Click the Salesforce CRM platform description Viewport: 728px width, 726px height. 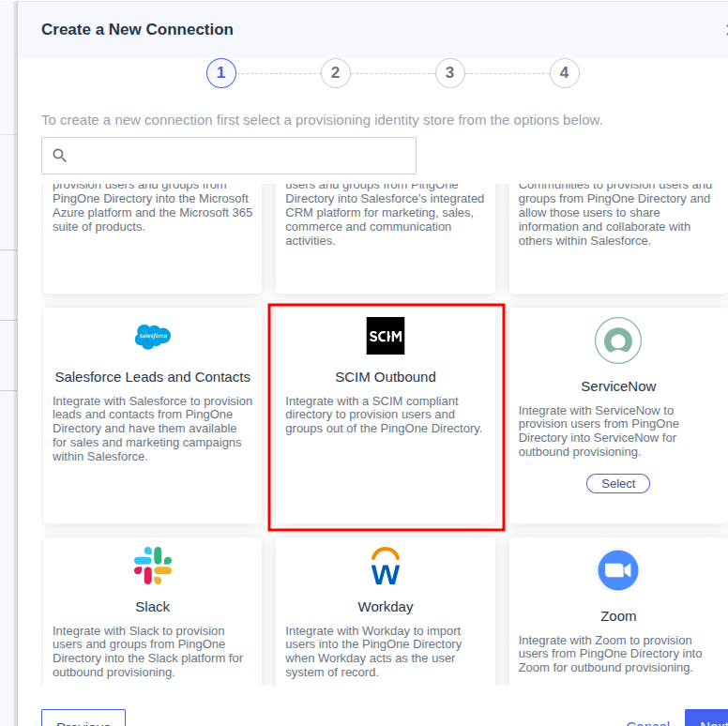click(x=385, y=216)
